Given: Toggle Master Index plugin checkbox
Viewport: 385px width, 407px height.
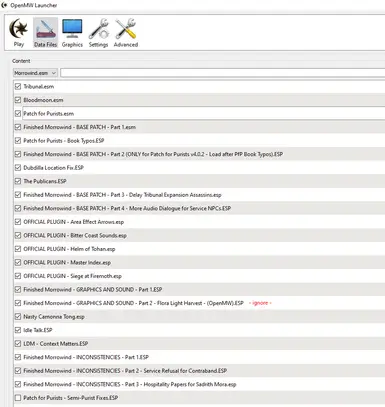Looking at the screenshot, I should [18, 262].
